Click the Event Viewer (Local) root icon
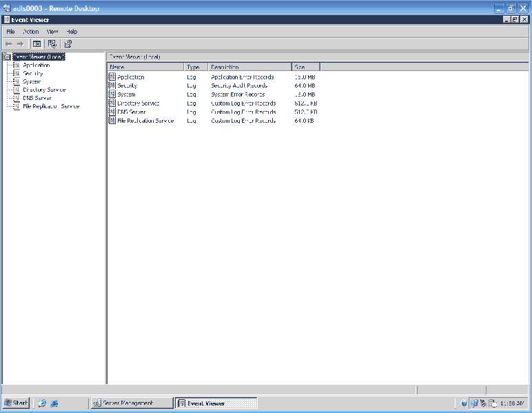 pos(8,57)
